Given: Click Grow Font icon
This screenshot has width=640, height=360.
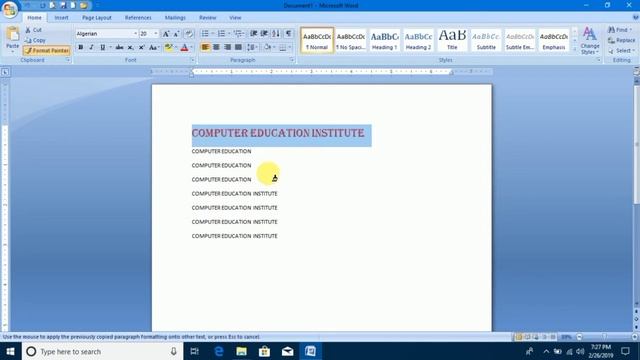Looking at the screenshot, I should (x=166, y=33).
